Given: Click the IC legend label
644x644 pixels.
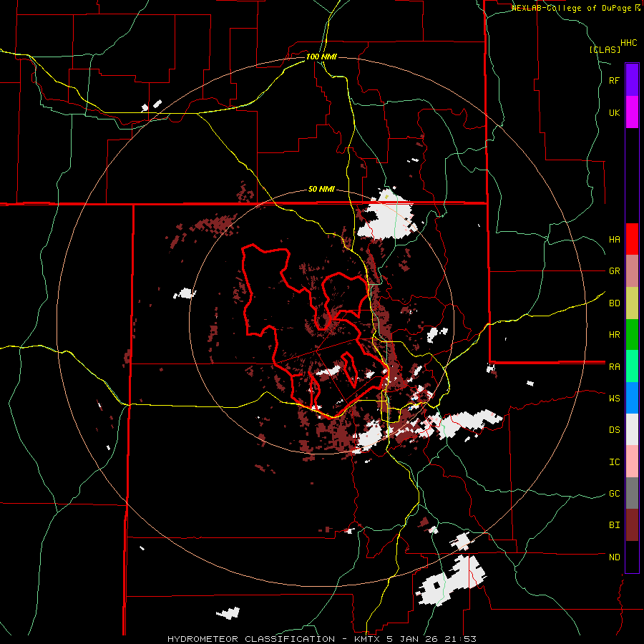Looking at the screenshot, I should (615, 462).
